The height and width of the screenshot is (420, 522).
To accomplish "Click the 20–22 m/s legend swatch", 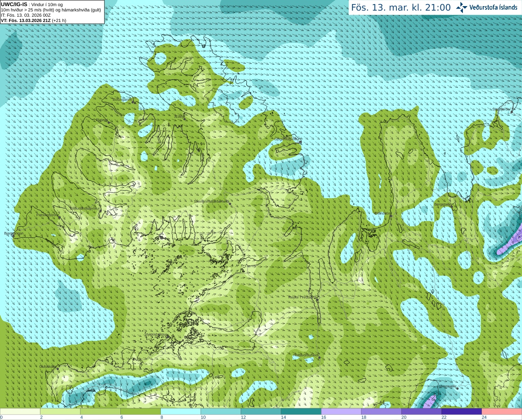I will pyautogui.click(x=422, y=411).
